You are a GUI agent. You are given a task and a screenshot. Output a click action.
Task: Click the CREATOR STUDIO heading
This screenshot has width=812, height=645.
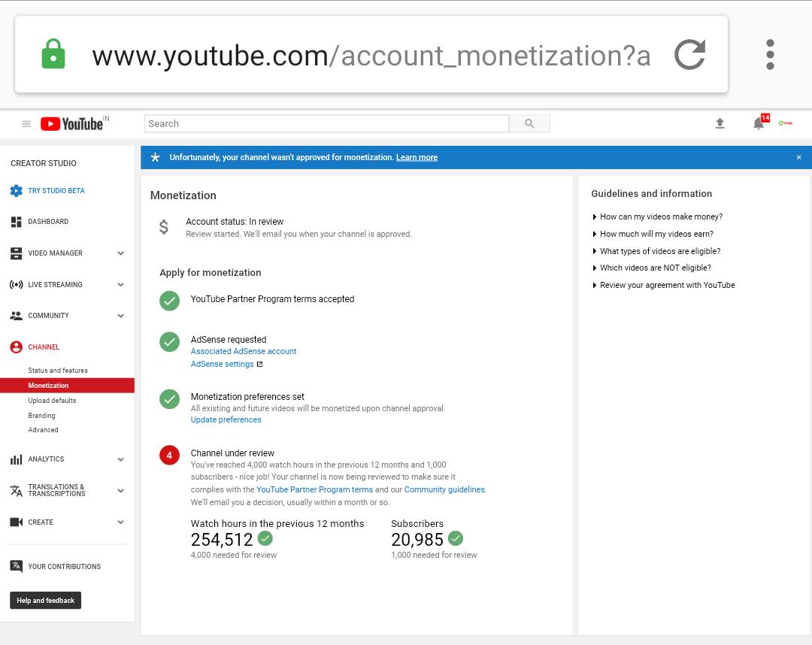(x=44, y=163)
